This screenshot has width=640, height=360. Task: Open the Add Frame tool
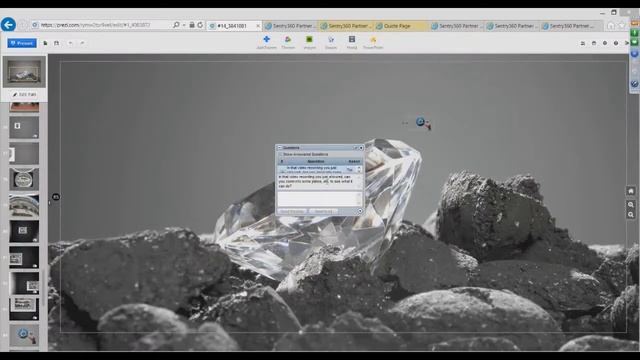point(267,42)
